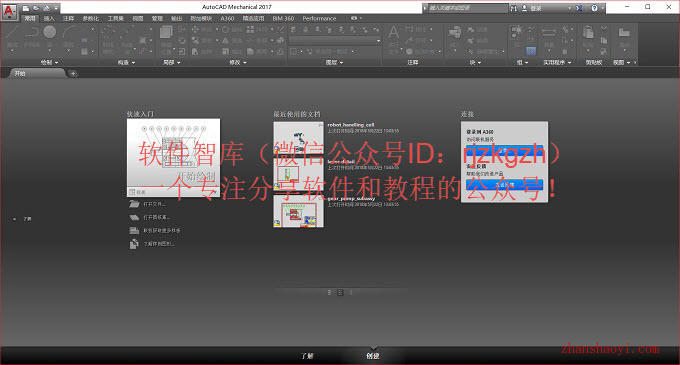The width and height of the screenshot is (680, 365).
Task: Select the 常用 ribbon tab
Action: [29, 19]
